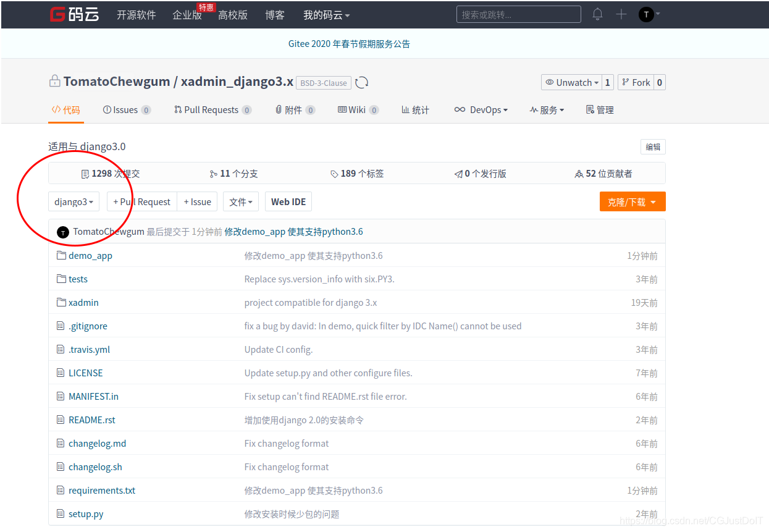The height and width of the screenshot is (532, 769).
Task: Open latest commit 修改demo_app 使其支持python3.6 in header row
Action: 293,232
